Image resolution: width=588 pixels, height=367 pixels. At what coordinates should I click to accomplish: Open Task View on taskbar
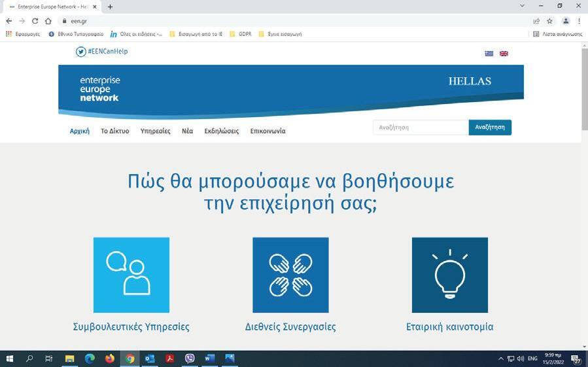pos(49,358)
